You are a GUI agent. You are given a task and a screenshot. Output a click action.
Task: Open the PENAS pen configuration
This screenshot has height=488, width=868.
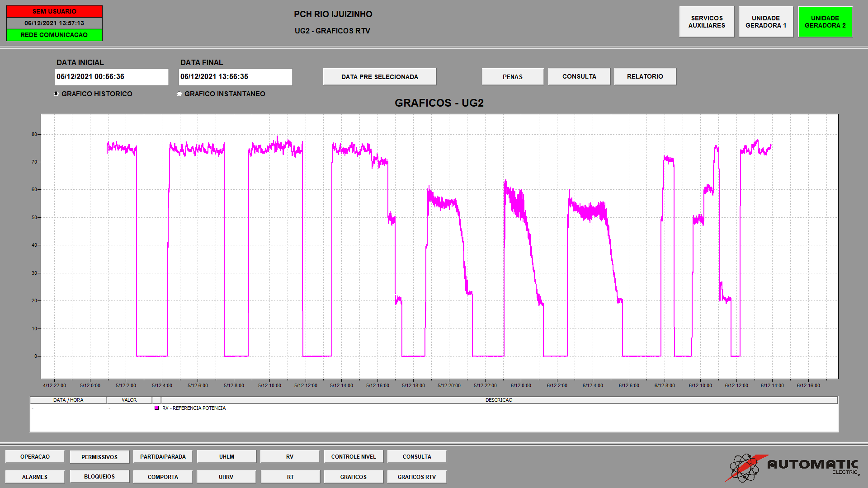click(x=513, y=77)
